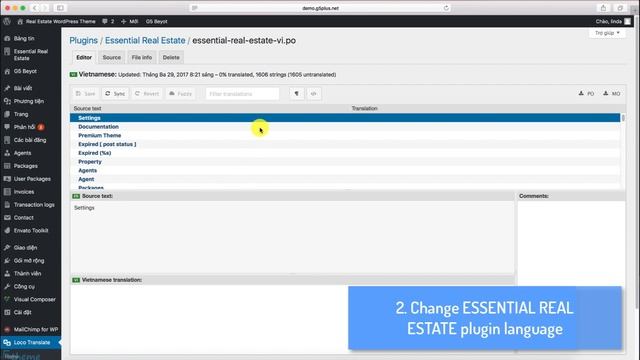
Task: Open the WordPress logo menu
Action: coord(7,21)
